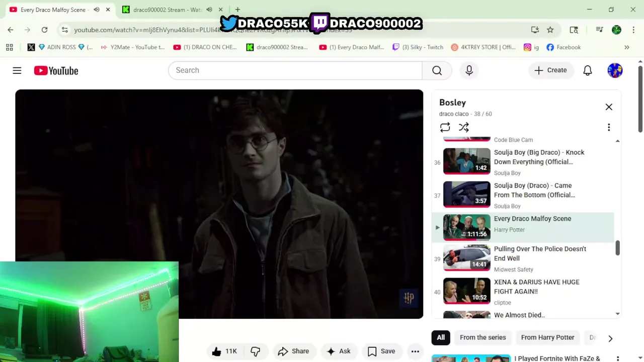Select Every Draco Malfoy Scene playlist item
Image resolution: width=644 pixels, height=362 pixels.
pos(523,227)
